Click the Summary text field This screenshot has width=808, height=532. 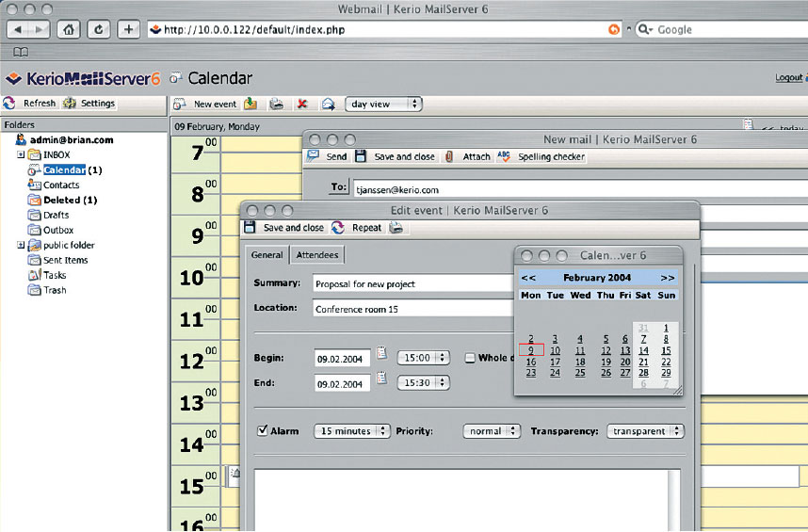pyautogui.click(x=414, y=283)
